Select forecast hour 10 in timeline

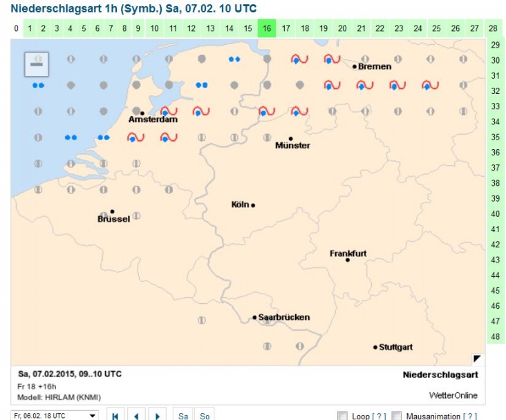[155, 28]
